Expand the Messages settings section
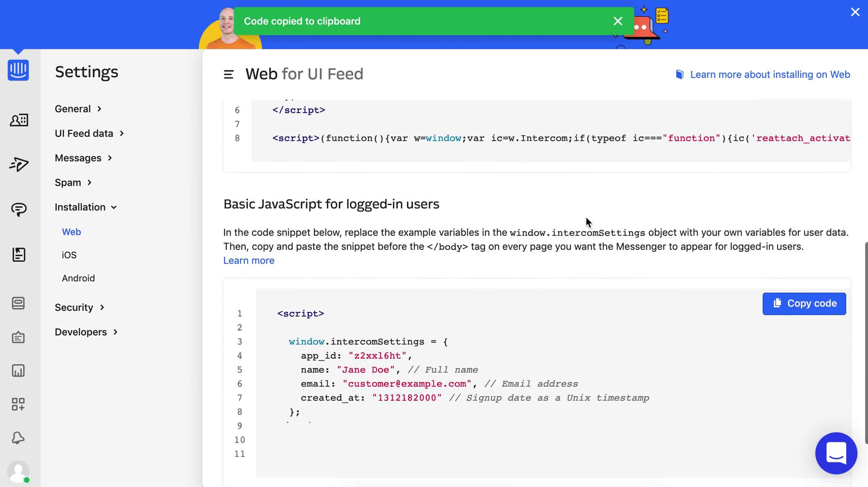868x487 pixels. [84, 158]
